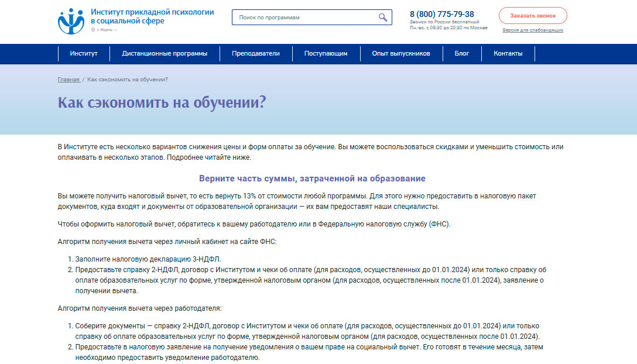Viewport: 637px width, 364px height.
Task: Open the Контакты menu item
Action: tap(508, 54)
